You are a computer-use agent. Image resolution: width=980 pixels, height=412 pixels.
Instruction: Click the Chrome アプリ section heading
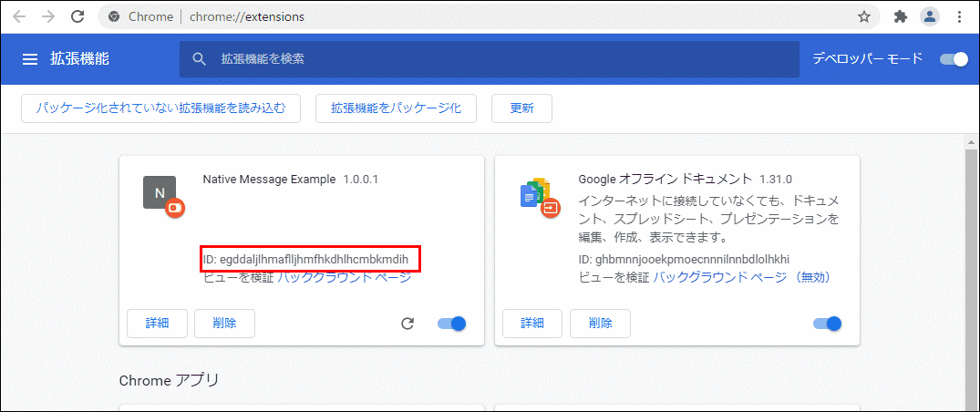tap(169, 379)
